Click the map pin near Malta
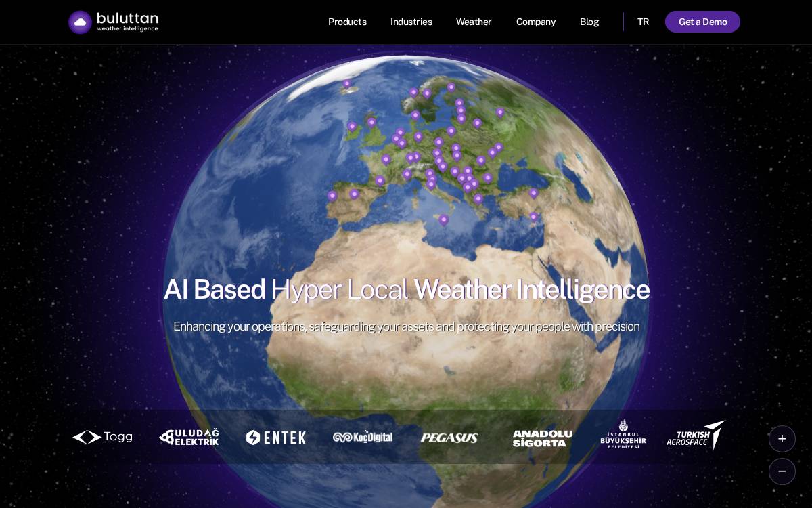812x508 pixels. coord(444,220)
